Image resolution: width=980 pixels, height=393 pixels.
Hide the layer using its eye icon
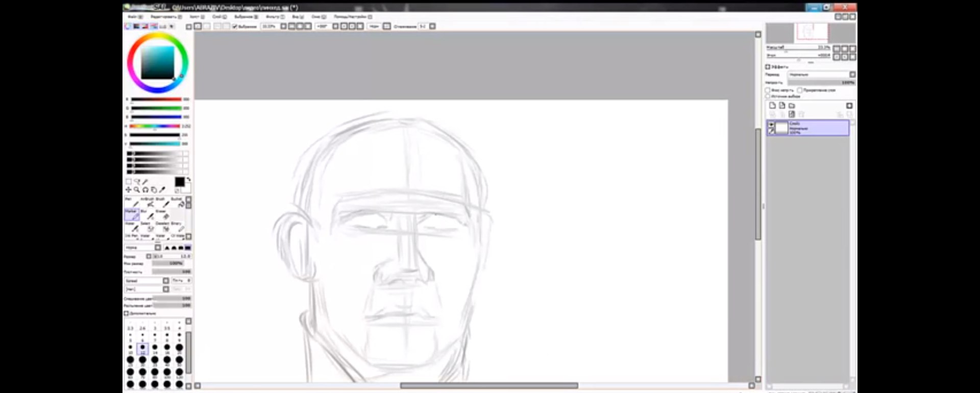771,124
